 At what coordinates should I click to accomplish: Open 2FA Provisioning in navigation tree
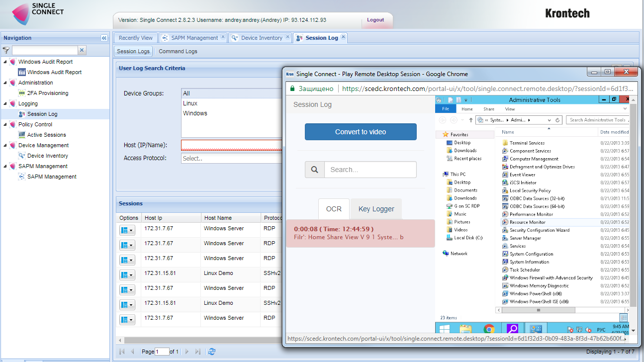[47, 93]
